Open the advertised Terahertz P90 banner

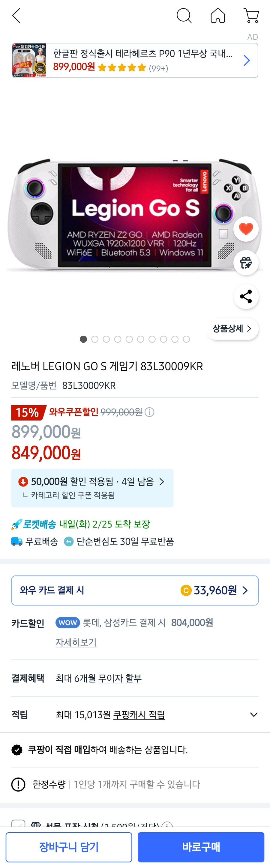point(135,60)
